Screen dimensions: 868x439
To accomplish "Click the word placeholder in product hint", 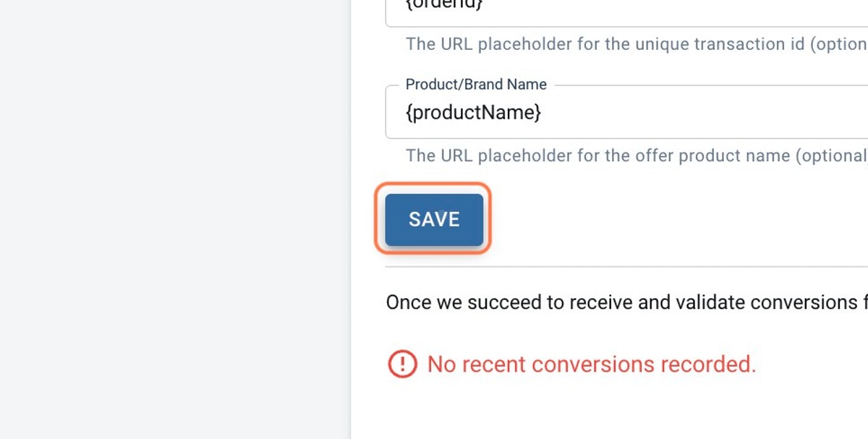I will point(524,155).
